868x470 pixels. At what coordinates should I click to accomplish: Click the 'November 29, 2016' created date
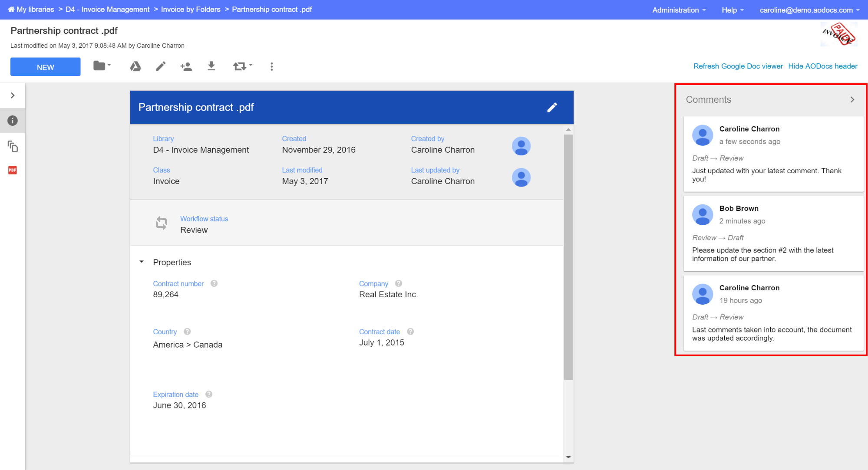[319, 150]
